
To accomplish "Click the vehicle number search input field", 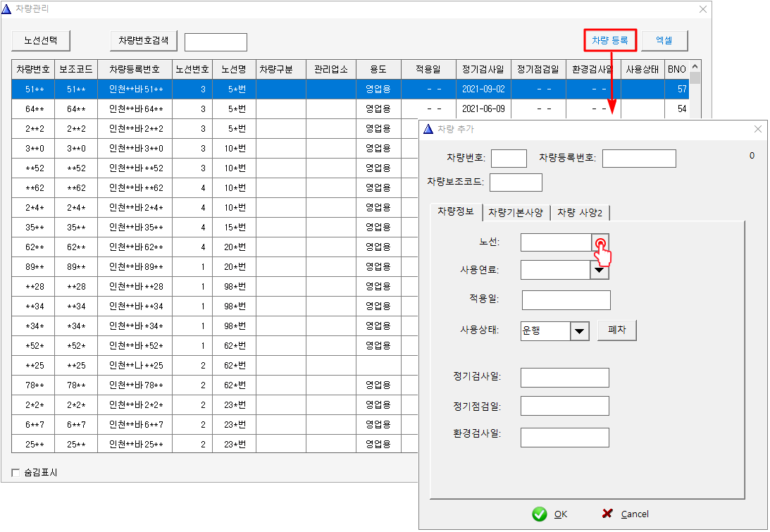I will point(216,42).
